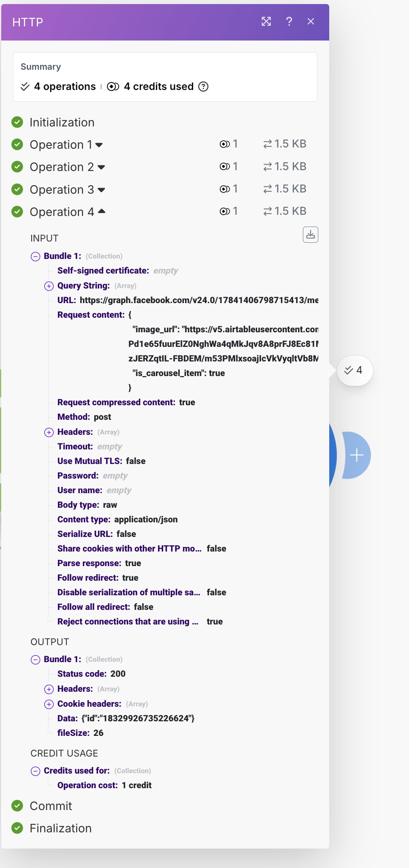
Task: Click the Request compressed content: true row
Action: point(126,402)
